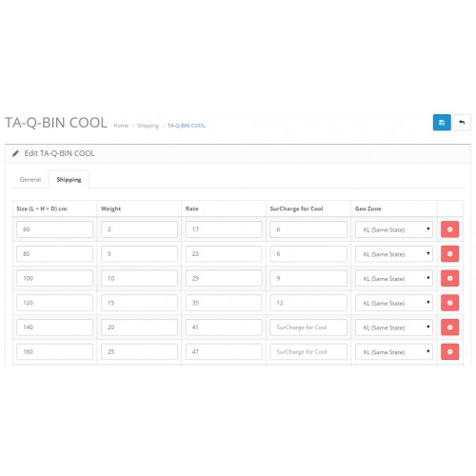
Task: Click the TA-Q-BIN COOL breadcrumb link
Action: click(187, 126)
